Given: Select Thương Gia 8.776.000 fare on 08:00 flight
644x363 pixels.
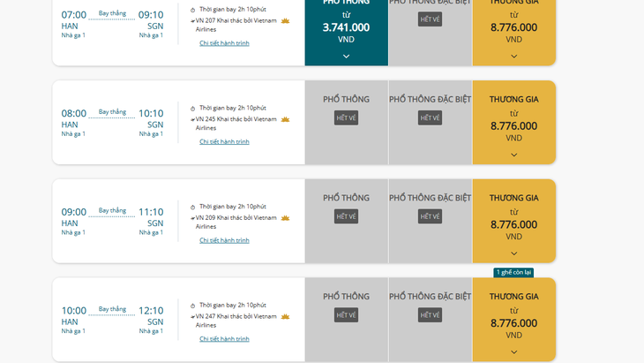Looking at the screenshot, I should coord(513,123).
